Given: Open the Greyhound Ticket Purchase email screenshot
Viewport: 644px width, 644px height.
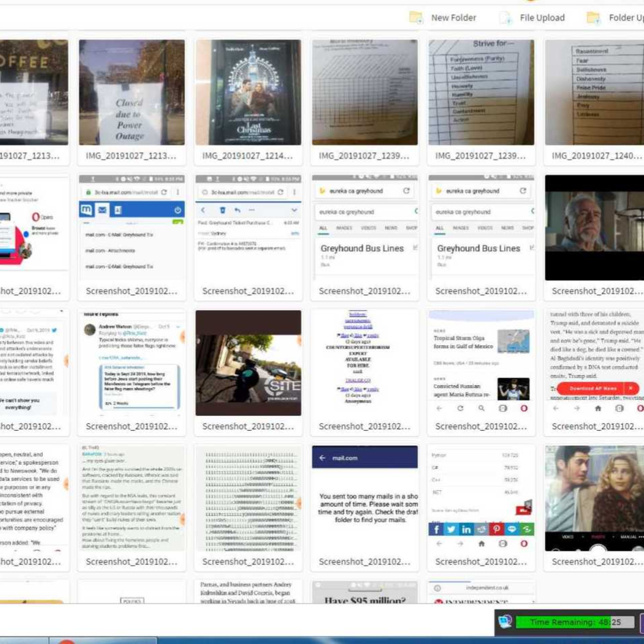Looking at the screenshot, I should click(x=248, y=228).
